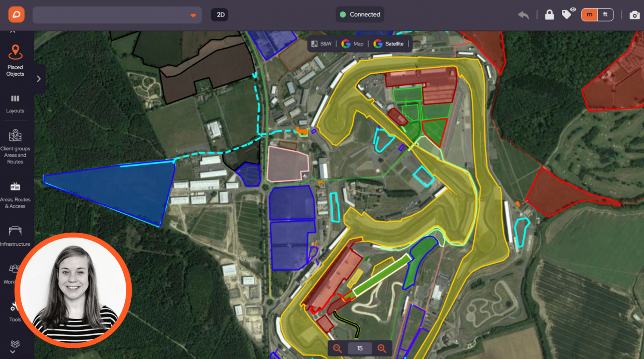Switch to Google Map view

pyautogui.click(x=352, y=44)
